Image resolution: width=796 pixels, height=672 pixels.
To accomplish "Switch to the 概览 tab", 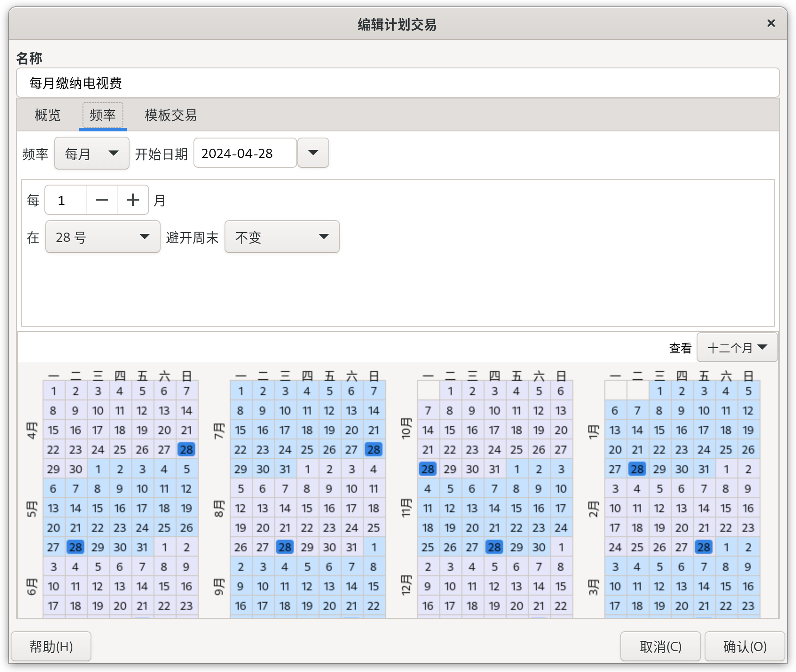I will [x=47, y=115].
